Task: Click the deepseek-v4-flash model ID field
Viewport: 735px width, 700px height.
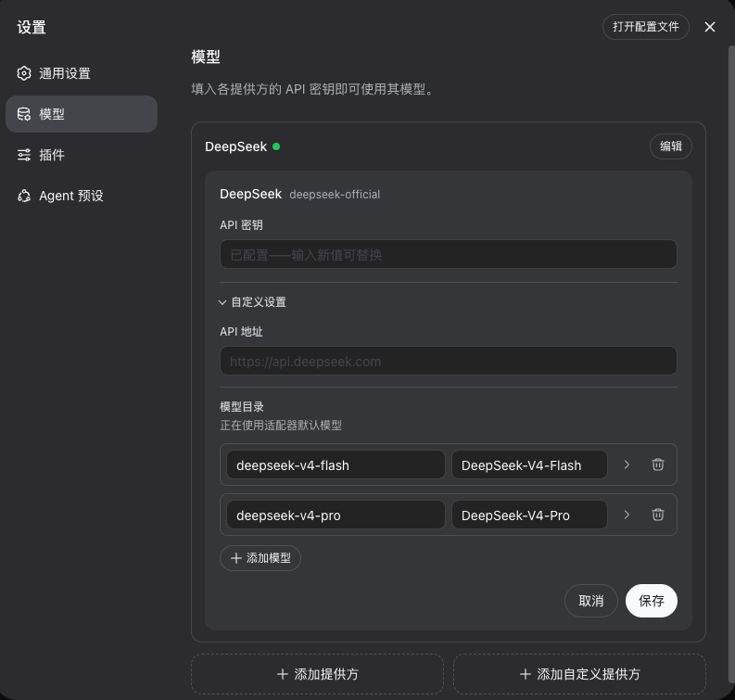Action: click(336, 465)
